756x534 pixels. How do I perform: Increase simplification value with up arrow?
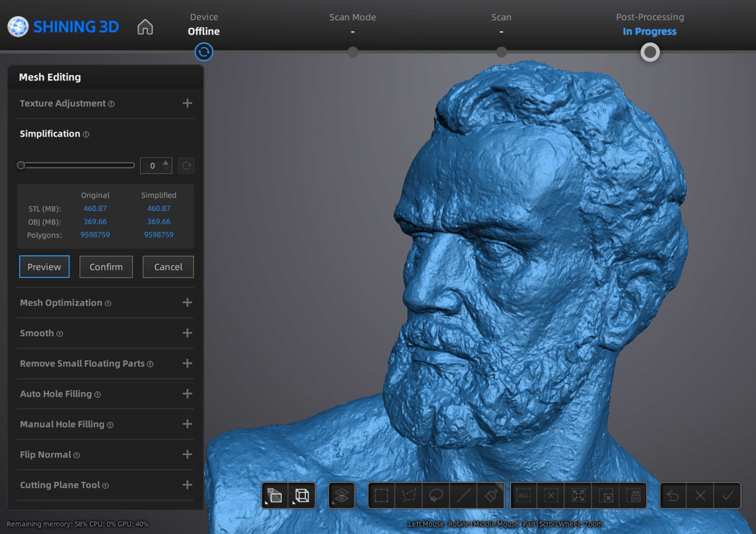[x=166, y=163]
